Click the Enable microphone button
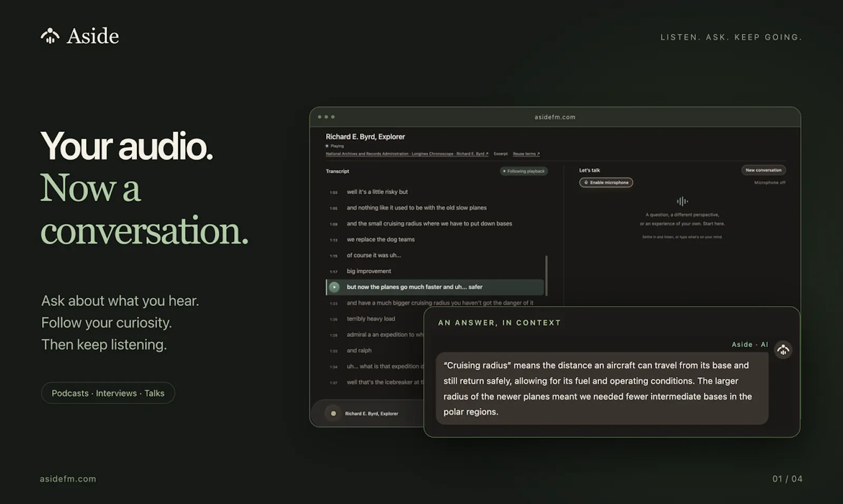 pos(606,182)
